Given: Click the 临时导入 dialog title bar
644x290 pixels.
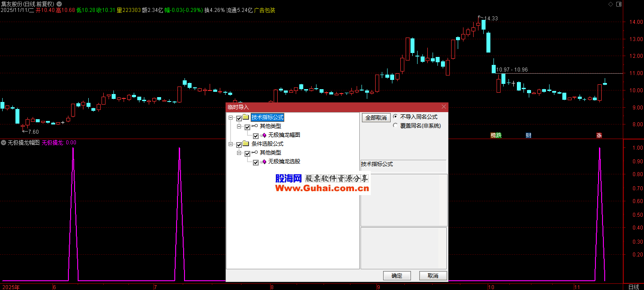Looking at the screenshot, I should coord(337,107).
